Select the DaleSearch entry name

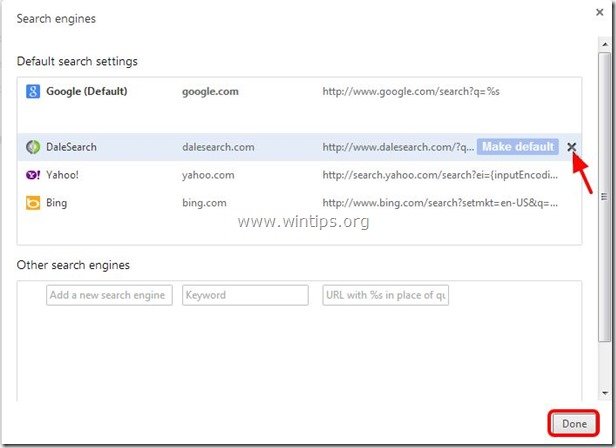(71, 147)
